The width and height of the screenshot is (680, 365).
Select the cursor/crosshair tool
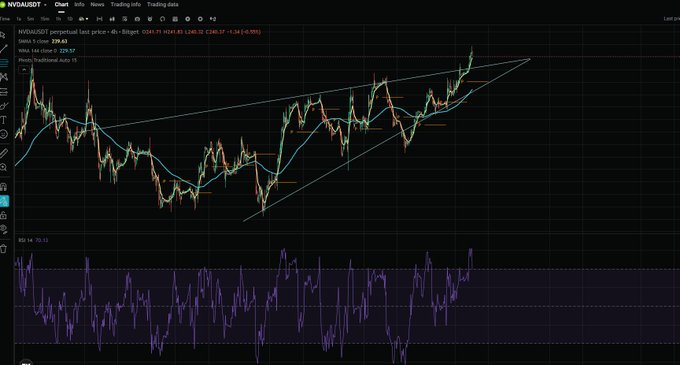point(3,35)
